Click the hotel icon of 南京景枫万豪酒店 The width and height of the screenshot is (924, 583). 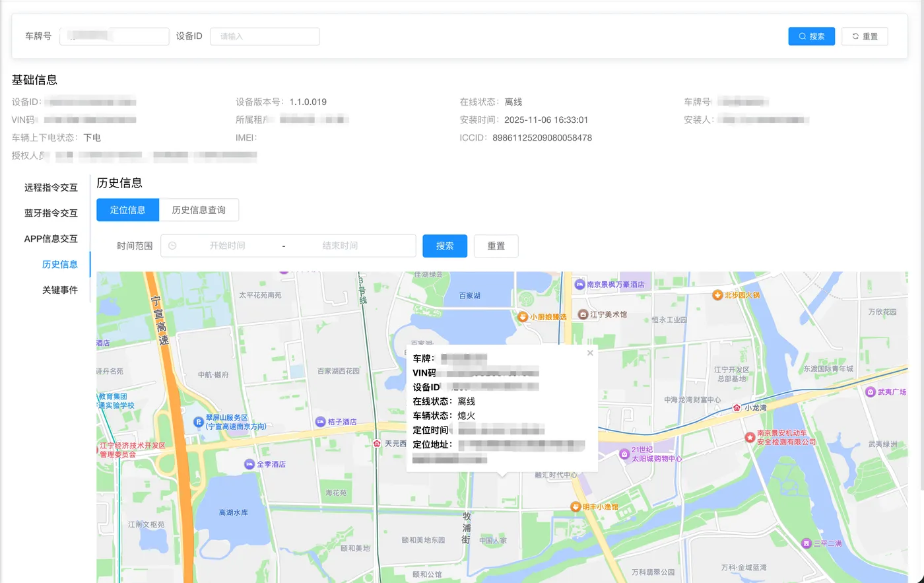(580, 285)
